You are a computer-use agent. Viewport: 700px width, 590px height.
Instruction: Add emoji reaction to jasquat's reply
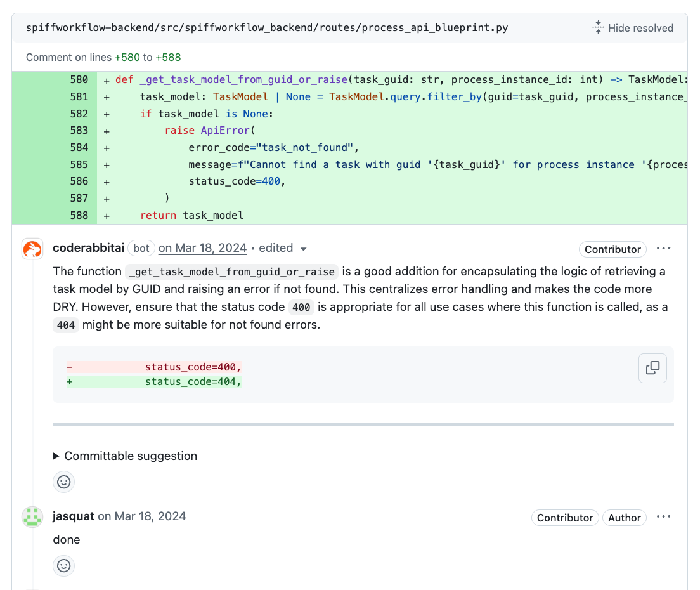coord(63,565)
